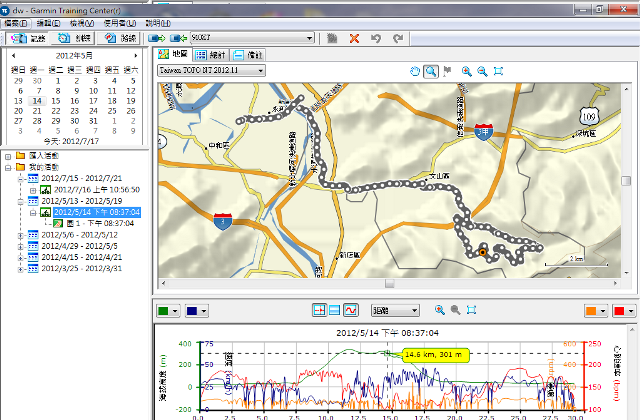Click the undo arrow icon
Viewport: 640px width, 420px height.
coord(376,38)
